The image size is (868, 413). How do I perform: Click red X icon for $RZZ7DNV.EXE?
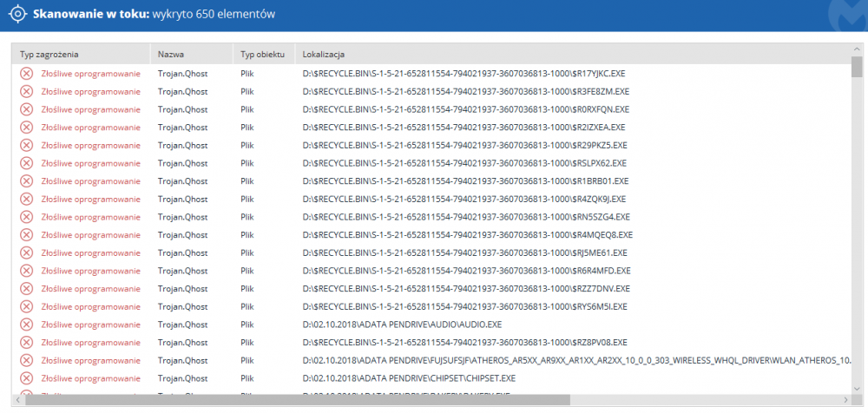[x=26, y=288]
